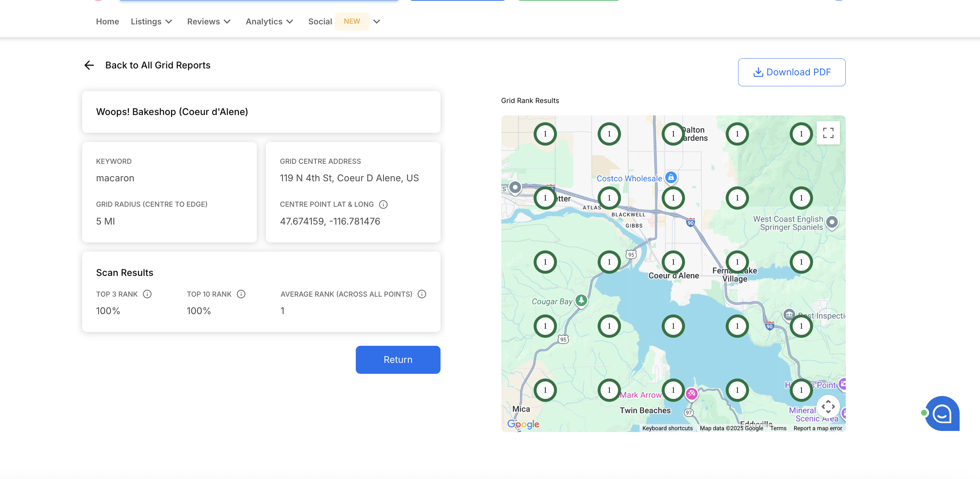Viewport: 980px width, 479px height.
Task: Open the Social menu chevron
Action: [377, 22]
